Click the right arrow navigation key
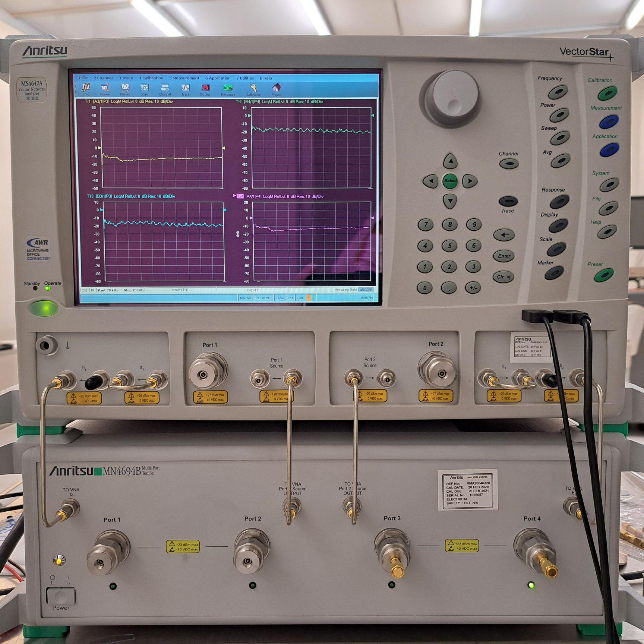Screen dimensions: 644x644 (470, 181)
